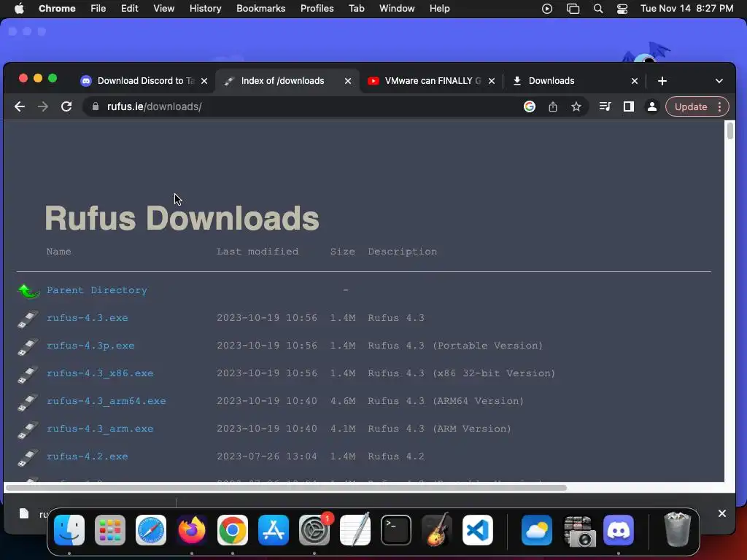This screenshot has width=747, height=560.
Task: Open App Store from the dock
Action: pos(274,530)
